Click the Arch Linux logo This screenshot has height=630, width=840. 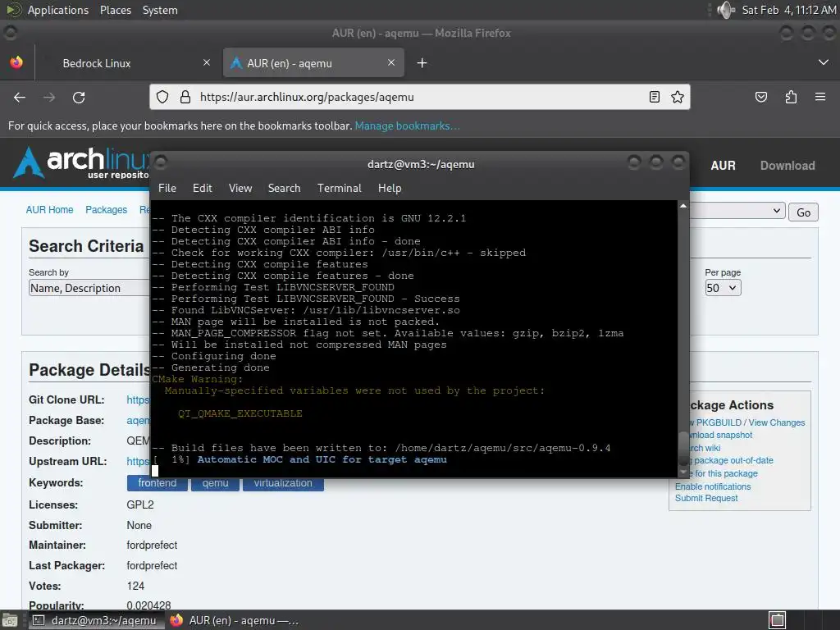point(80,162)
